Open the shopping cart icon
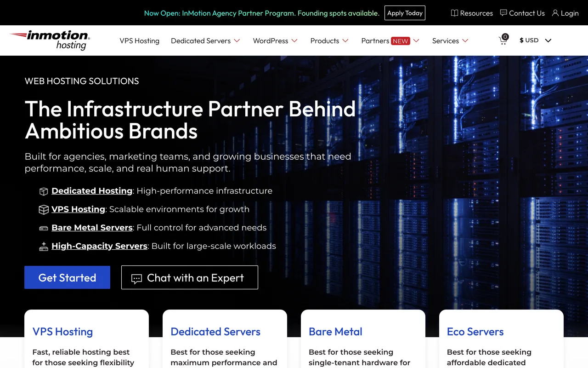The image size is (588, 368). tap(503, 40)
